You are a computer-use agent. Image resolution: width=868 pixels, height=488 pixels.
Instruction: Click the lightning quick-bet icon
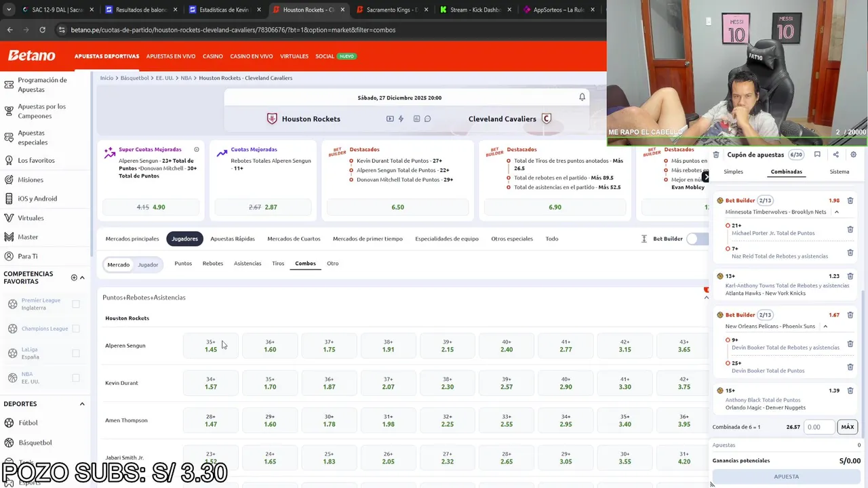pos(401,119)
